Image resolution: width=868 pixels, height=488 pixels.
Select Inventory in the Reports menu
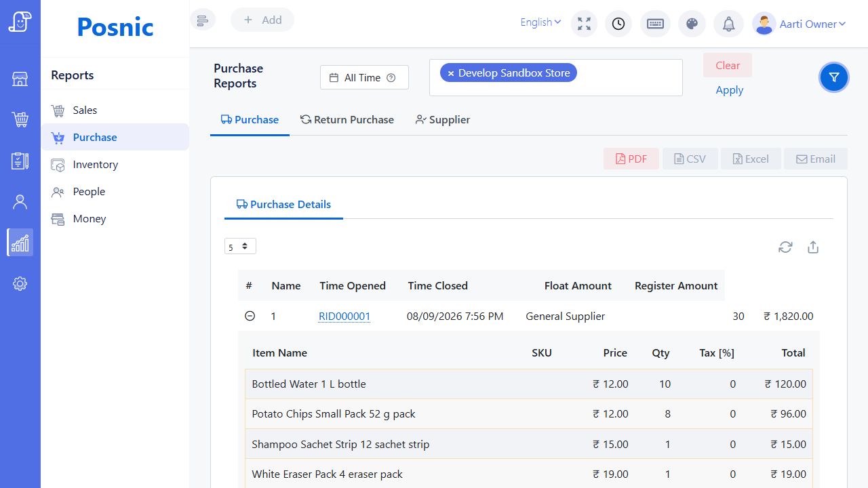(115, 164)
